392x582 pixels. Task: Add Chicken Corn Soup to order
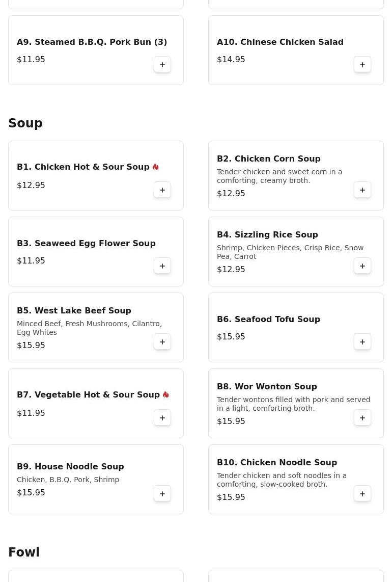[362, 190]
